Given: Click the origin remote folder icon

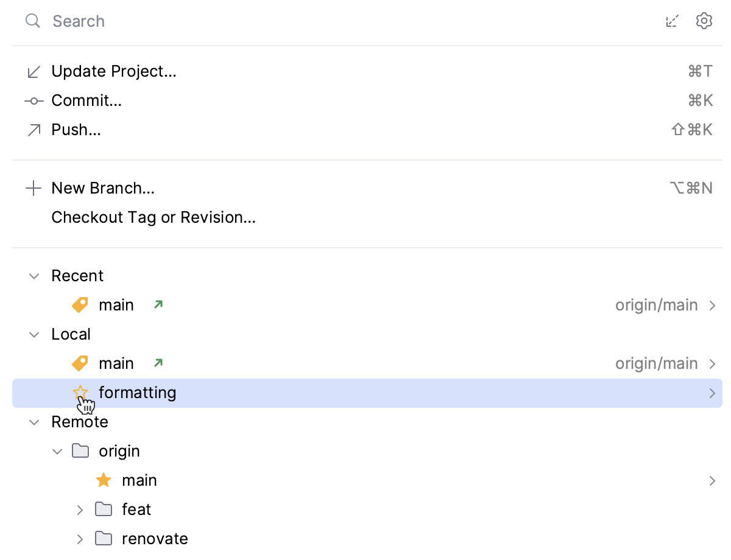Looking at the screenshot, I should [80, 452].
